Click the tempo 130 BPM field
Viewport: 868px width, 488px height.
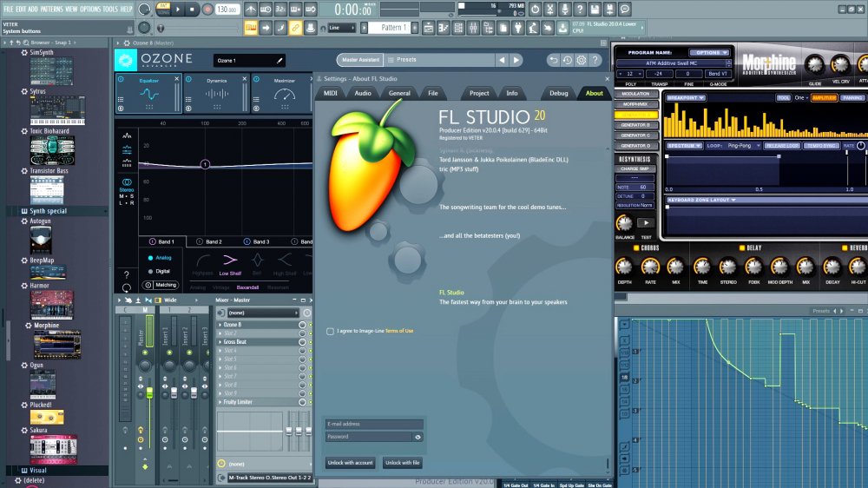[227, 10]
